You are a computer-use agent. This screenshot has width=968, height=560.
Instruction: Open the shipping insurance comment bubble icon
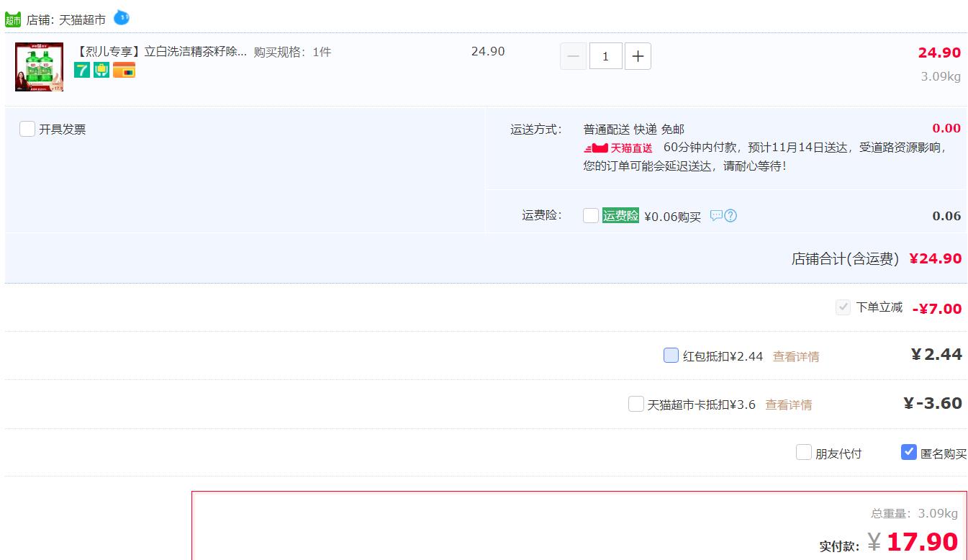tap(716, 215)
